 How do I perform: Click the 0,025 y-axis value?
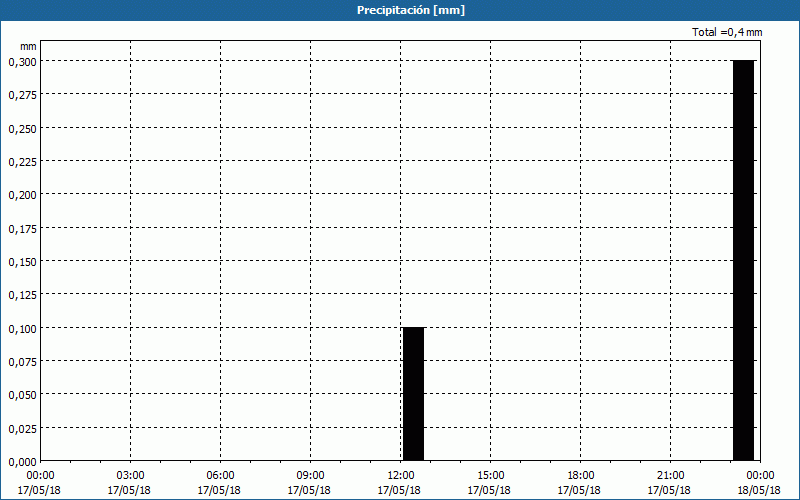[22, 429]
